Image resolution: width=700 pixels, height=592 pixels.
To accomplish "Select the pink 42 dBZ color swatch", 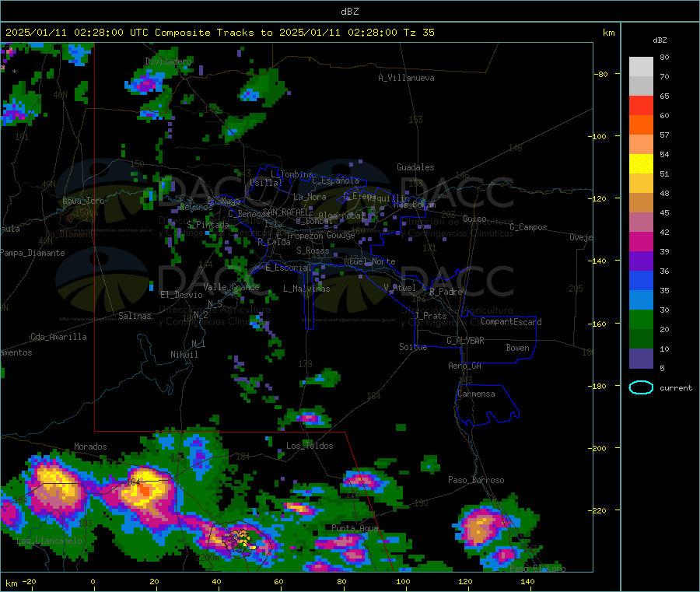I will pyautogui.click(x=641, y=222).
